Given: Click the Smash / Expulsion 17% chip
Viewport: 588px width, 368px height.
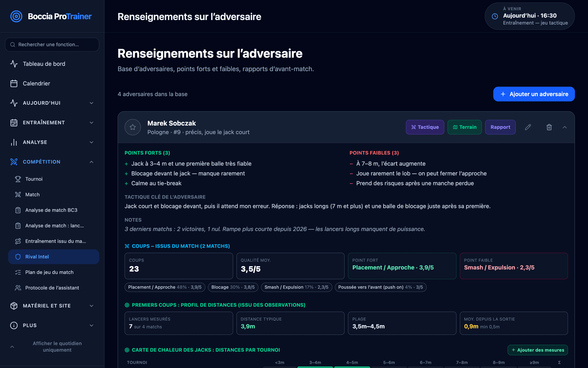Looking at the screenshot, I should click(x=296, y=287).
